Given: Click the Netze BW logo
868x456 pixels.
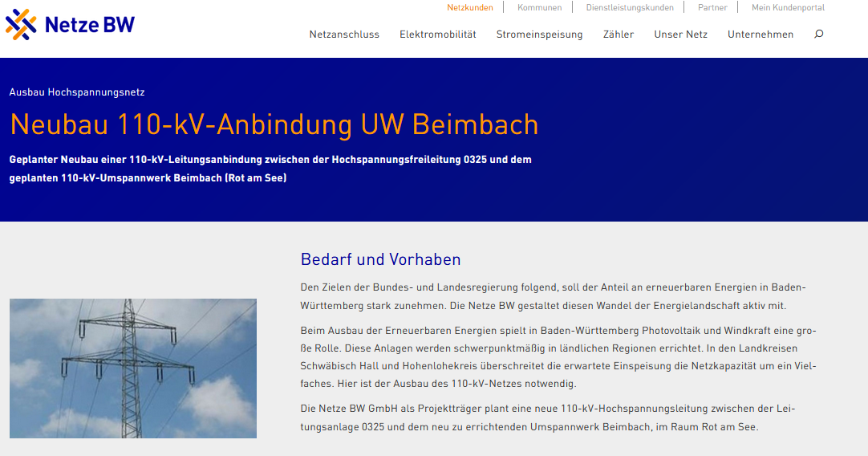Looking at the screenshot, I should pyautogui.click(x=70, y=24).
